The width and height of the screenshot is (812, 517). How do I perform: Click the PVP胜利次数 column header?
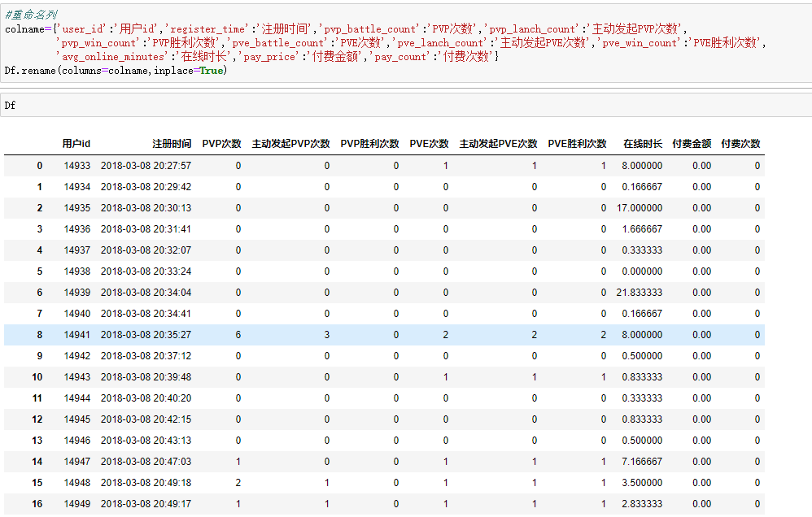pyautogui.click(x=369, y=144)
